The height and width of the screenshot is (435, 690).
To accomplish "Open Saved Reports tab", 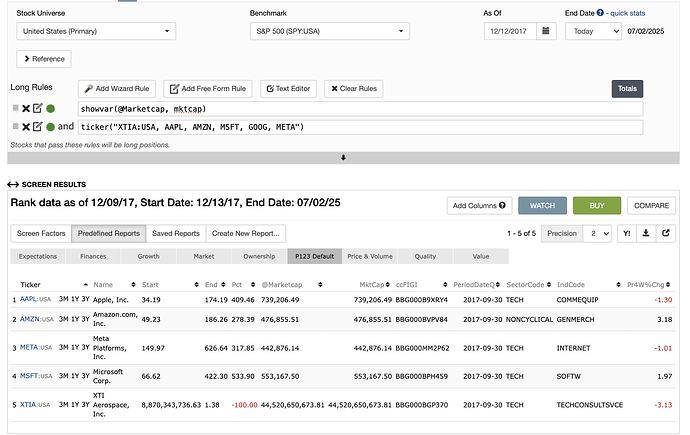I will tap(176, 234).
